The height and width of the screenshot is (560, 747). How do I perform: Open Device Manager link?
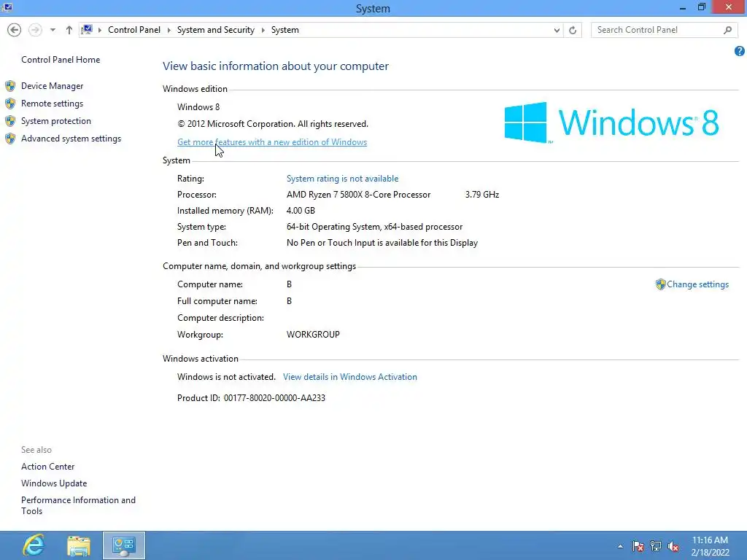click(x=53, y=86)
